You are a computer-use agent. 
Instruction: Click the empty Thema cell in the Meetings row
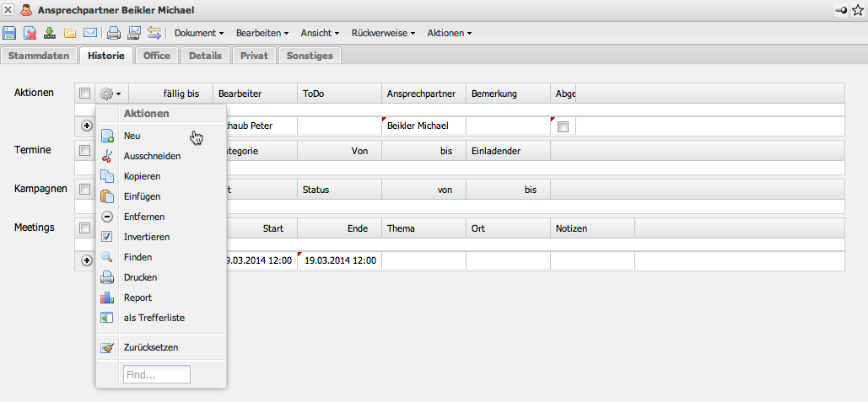tap(423, 260)
